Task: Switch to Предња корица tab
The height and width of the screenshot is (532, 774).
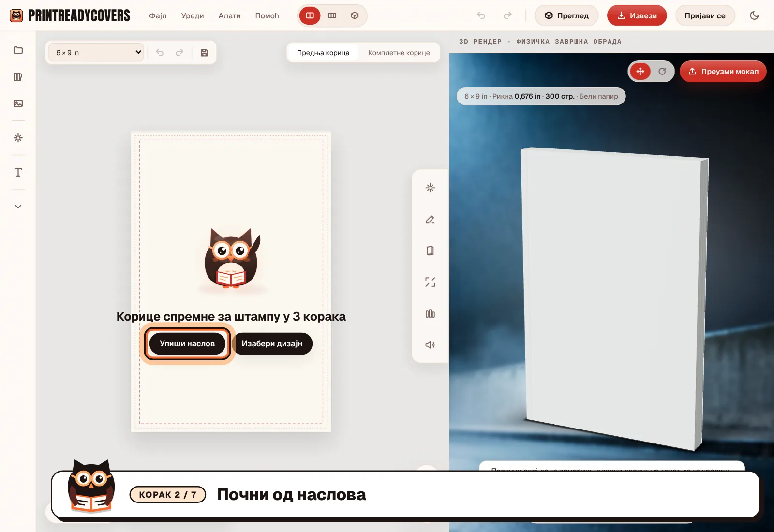Action: click(323, 53)
